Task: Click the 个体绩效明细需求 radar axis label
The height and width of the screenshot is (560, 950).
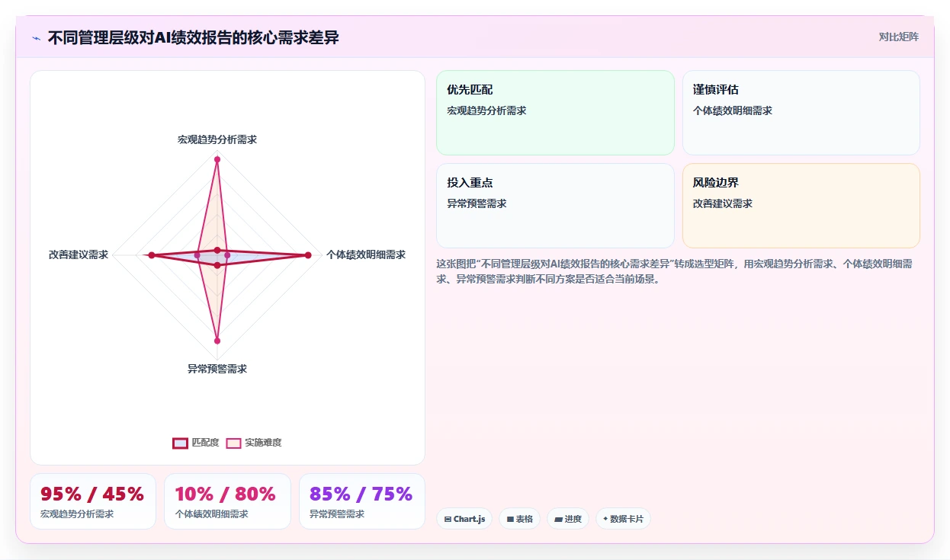Action: point(366,254)
